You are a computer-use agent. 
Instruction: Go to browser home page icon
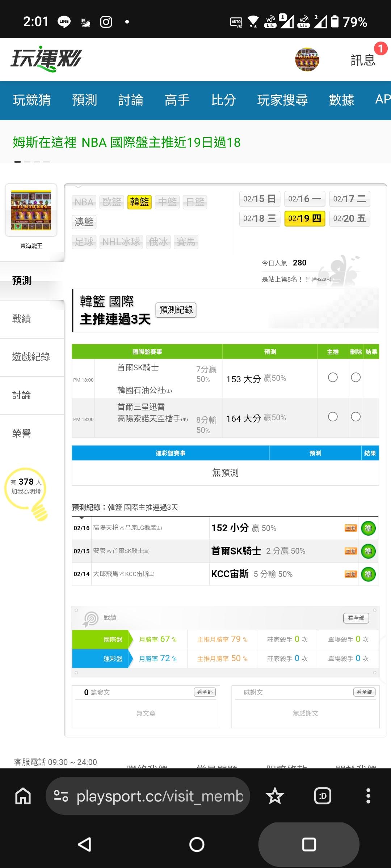[23, 796]
